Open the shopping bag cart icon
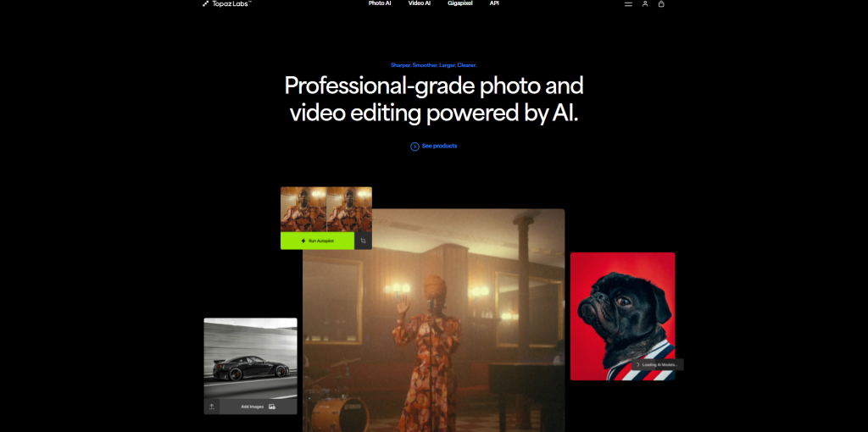 [x=661, y=4]
